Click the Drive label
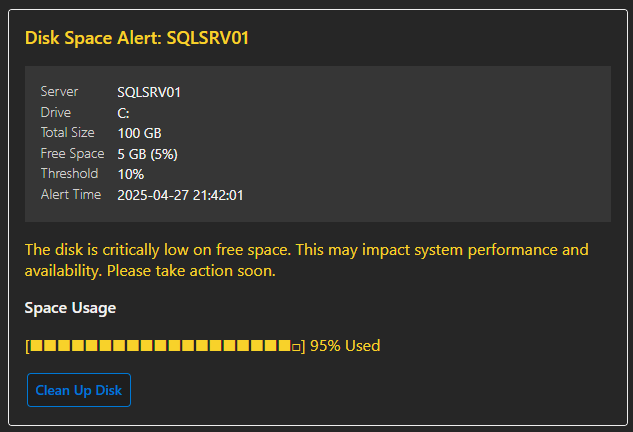This screenshot has height=432, width=633. [x=56, y=112]
